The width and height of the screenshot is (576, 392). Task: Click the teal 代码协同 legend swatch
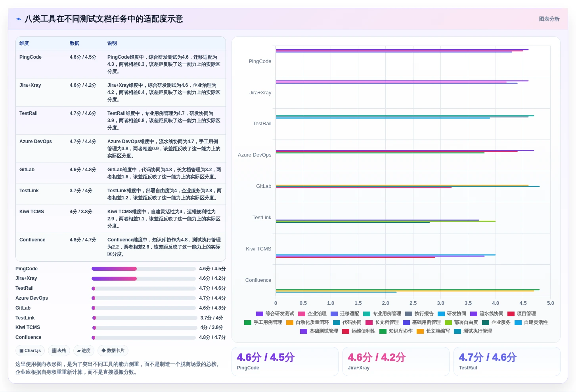click(337, 323)
